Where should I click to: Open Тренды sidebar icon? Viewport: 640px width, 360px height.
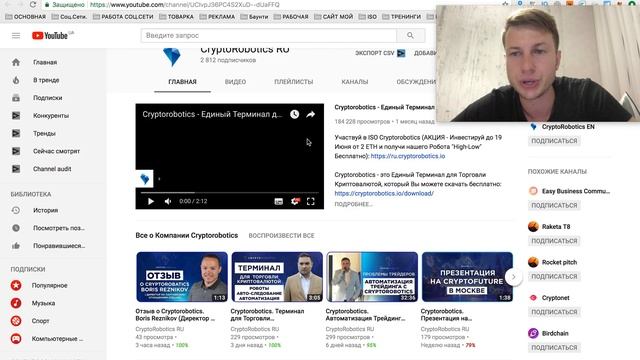coord(16,133)
